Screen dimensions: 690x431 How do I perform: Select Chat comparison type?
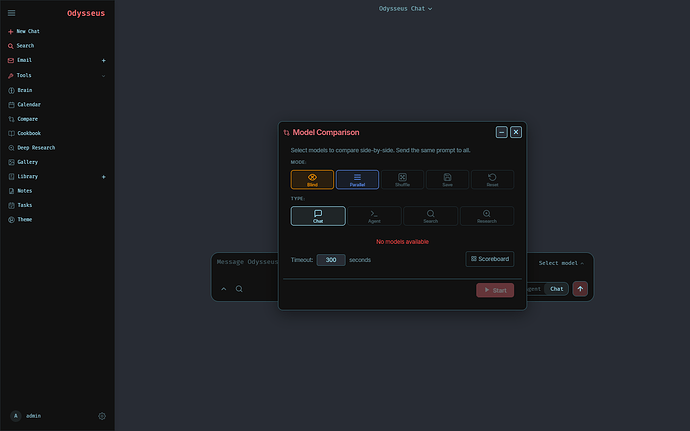[318, 216]
